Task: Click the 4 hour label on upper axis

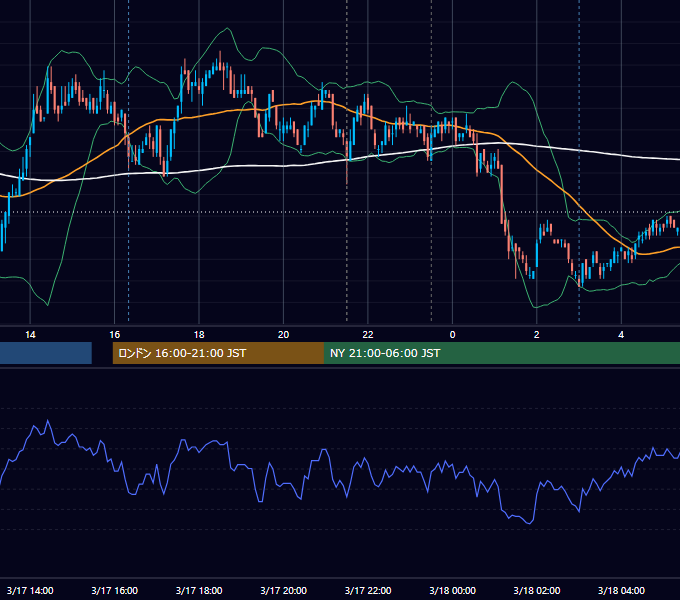Action: click(x=621, y=335)
